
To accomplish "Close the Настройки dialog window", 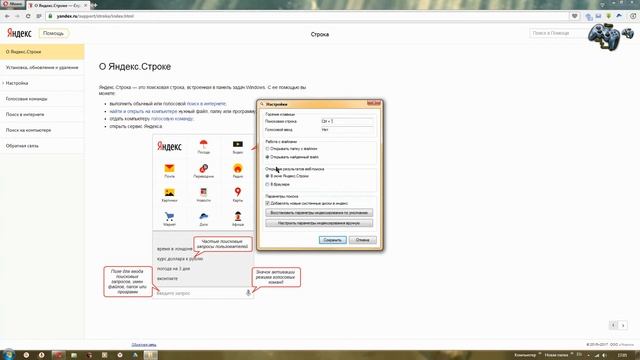I will 373,103.
